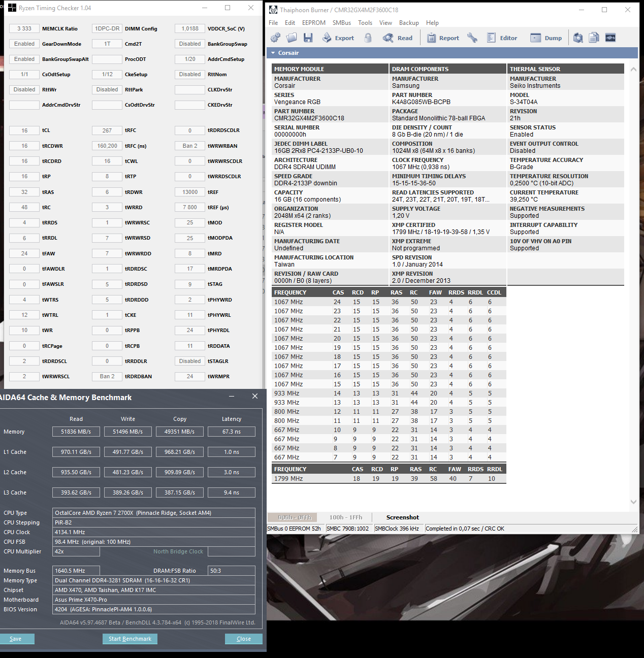Switch to the Dump view

tap(546, 38)
